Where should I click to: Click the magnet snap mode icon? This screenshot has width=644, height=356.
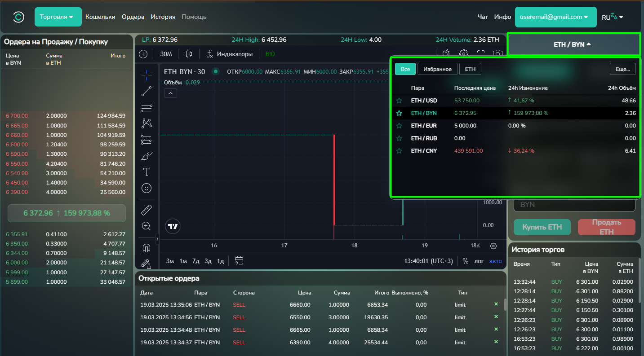coord(147,248)
